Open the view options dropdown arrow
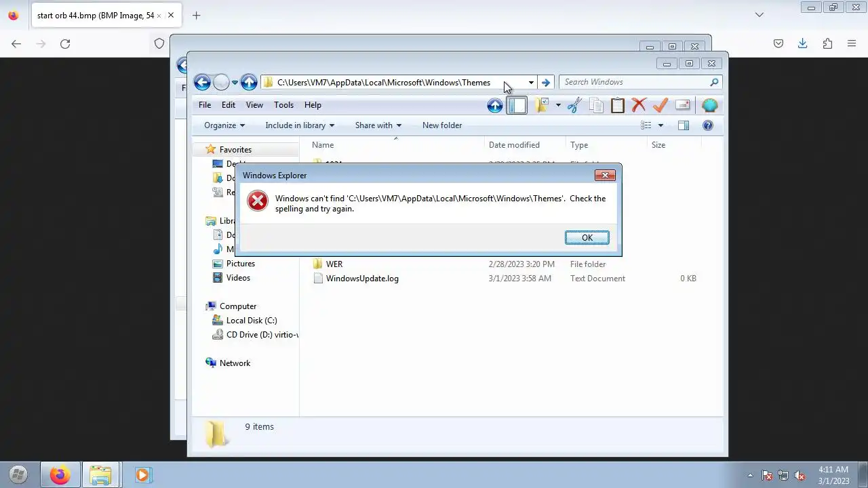868x488 pixels. 660,125
